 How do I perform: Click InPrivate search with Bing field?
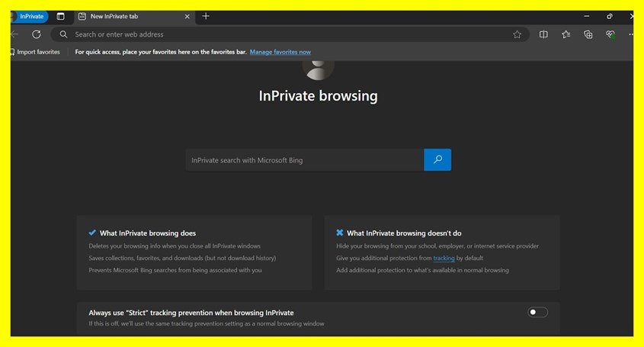pos(305,160)
